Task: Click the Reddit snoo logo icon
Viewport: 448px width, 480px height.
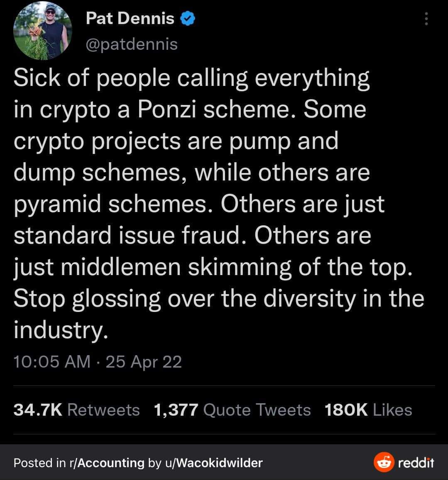Action: (x=383, y=463)
